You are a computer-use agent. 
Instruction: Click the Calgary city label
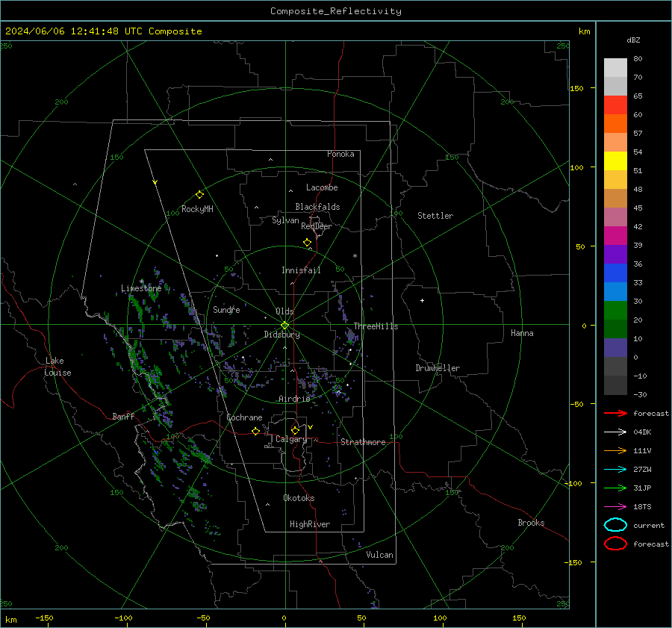(x=291, y=439)
